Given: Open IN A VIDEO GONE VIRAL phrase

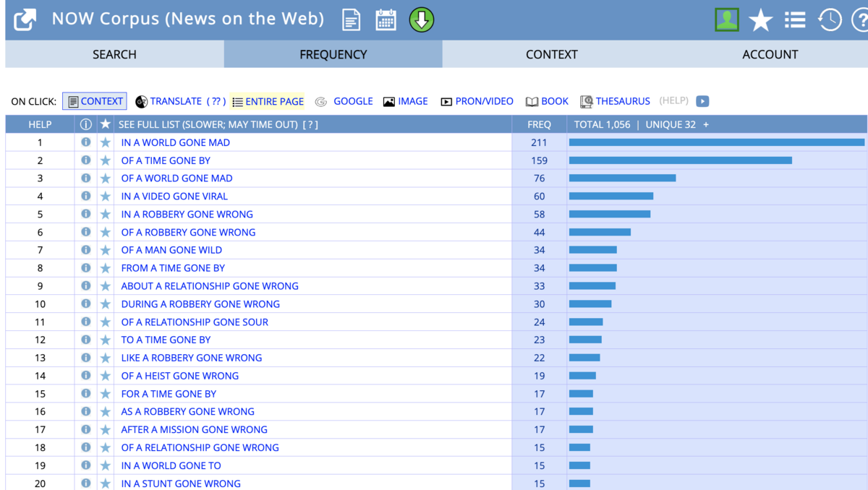Looking at the screenshot, I should point(174,196).
